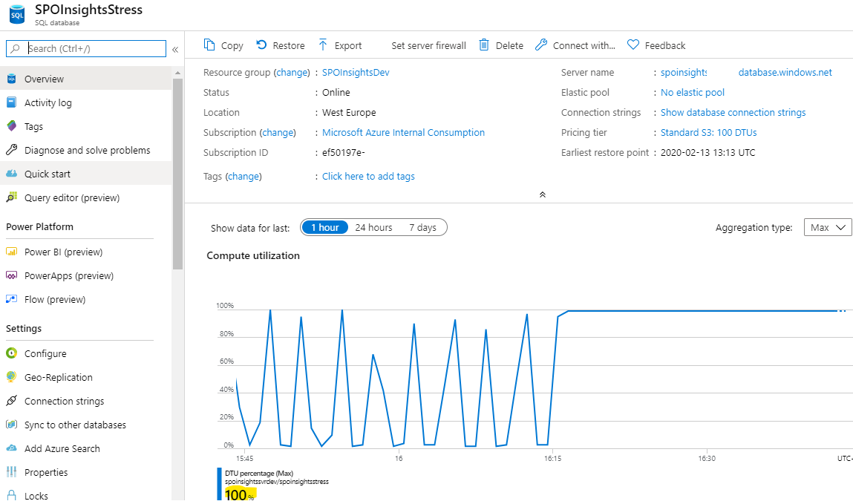Viewport: 853px width, 504px height.
Task: Click the Sync to other databases icon
Action: point(11,424)
